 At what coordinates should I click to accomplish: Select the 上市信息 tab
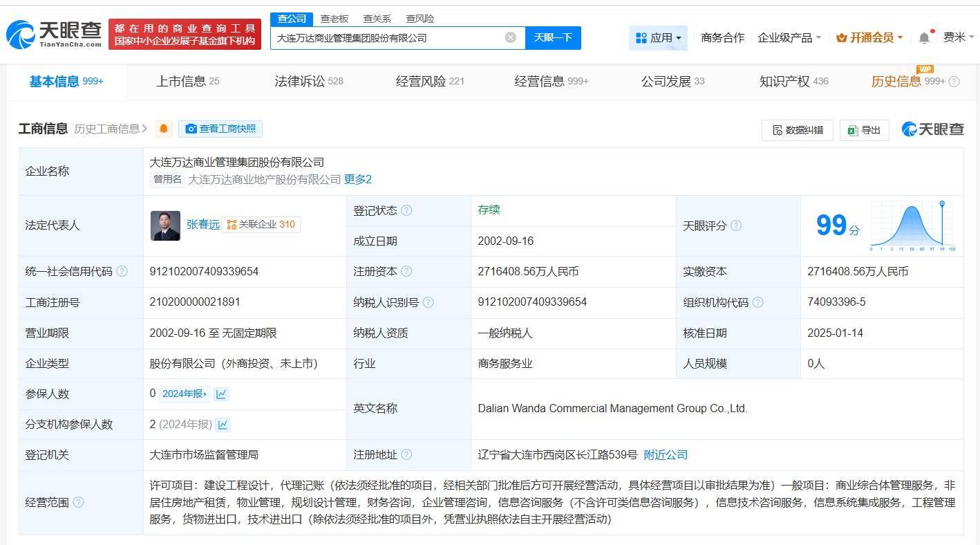click(187, 82)
